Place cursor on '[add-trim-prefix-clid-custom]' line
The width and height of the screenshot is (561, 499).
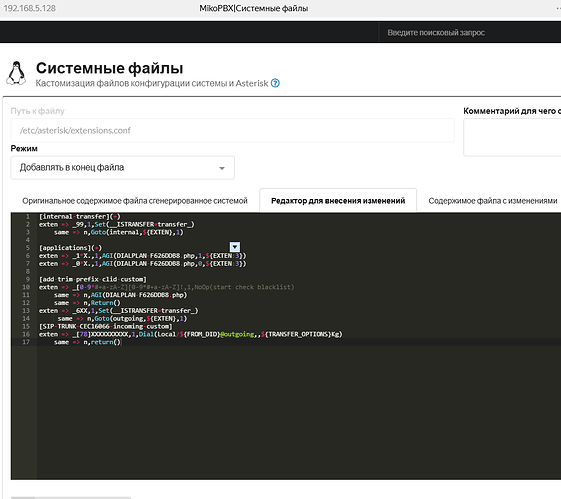(93, 279)
